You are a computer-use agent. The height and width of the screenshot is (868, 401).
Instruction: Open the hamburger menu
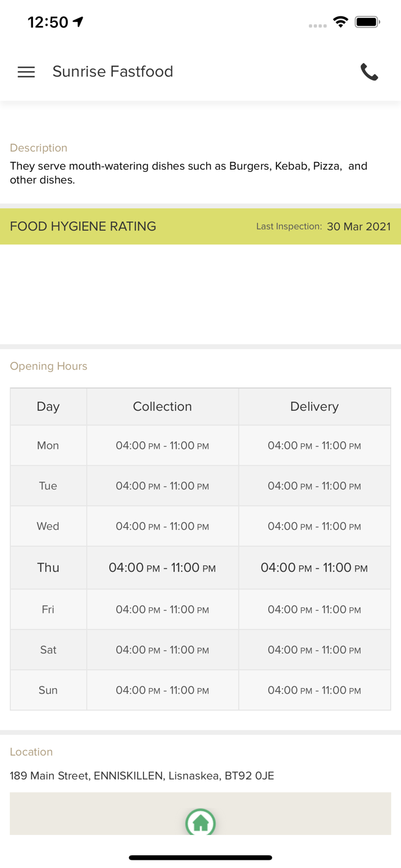click(26, 72)
